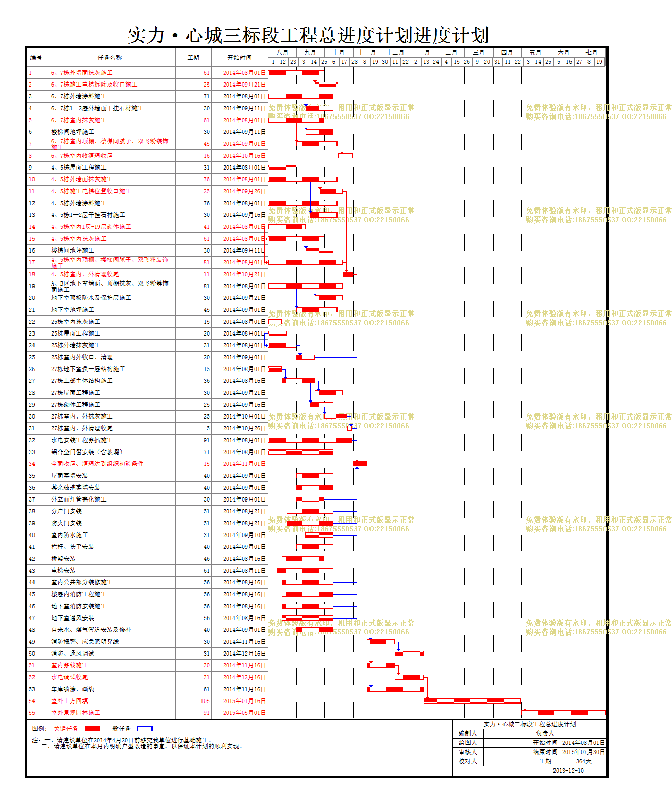
Task: Click the Gantt bar for task 26 地下室负一层
Action: click(x=275, y=369)
